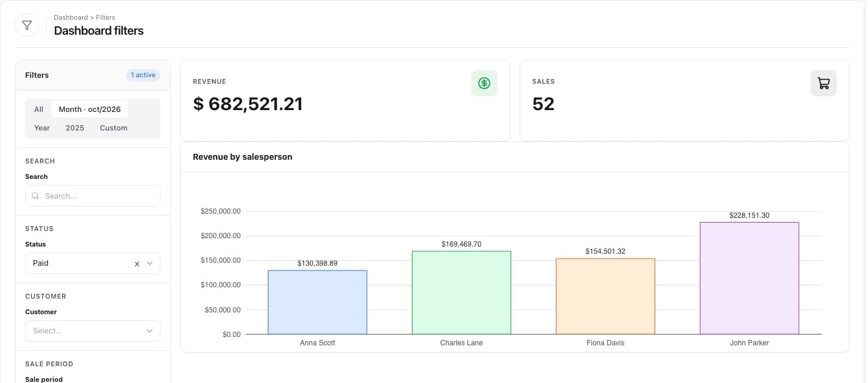Select the Month · oct/2026 tab
The width and height of the screenshot is (868, 383).
click(x=90, y=110)
